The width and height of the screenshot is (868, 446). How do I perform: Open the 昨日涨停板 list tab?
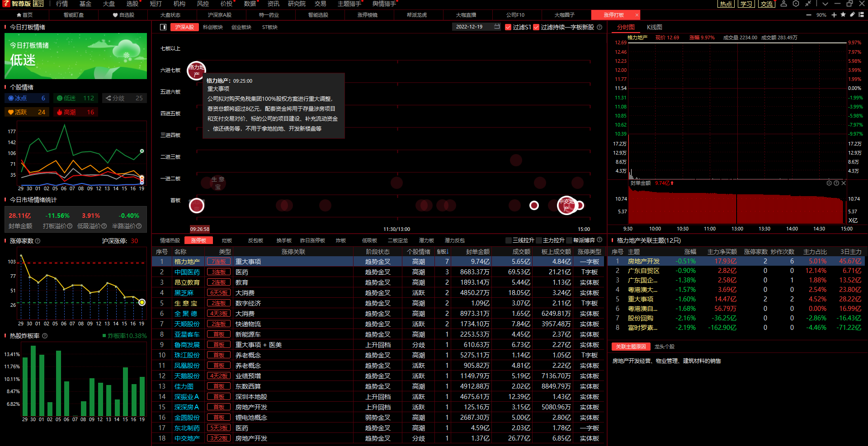(313, 240)
